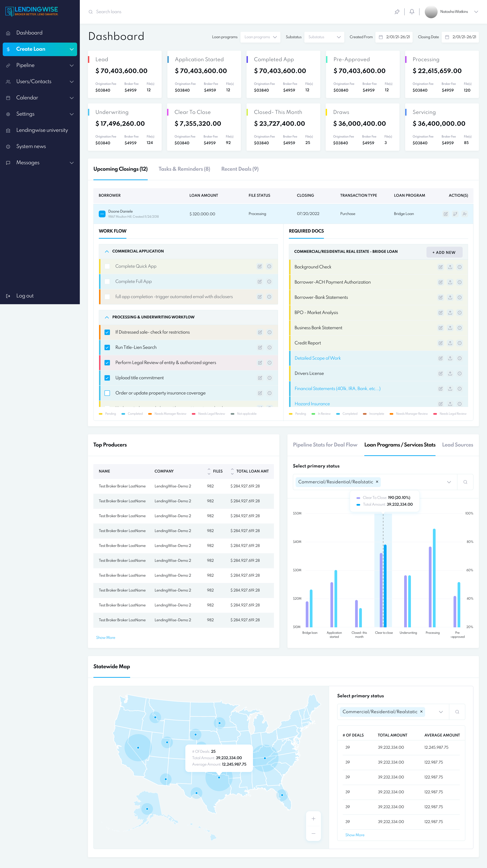Open the notifications bell
Viewport: 487px width, 868px height.
(412, 12)
